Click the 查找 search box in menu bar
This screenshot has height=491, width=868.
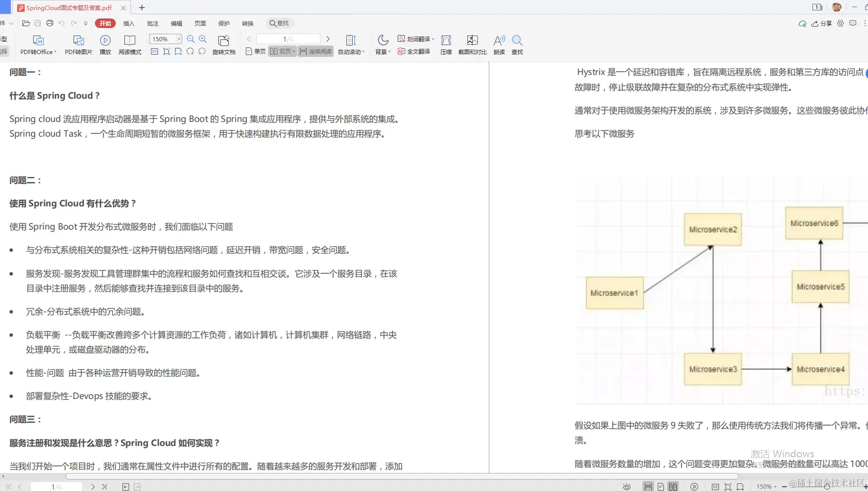[280, 23]
